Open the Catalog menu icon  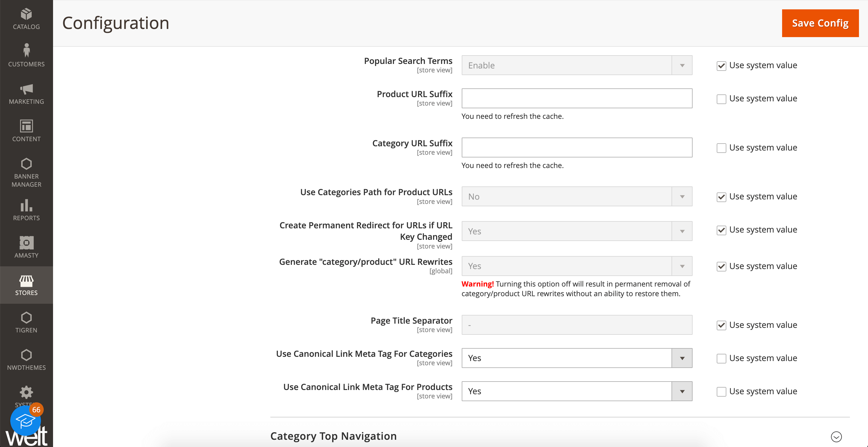click(26, 14)
